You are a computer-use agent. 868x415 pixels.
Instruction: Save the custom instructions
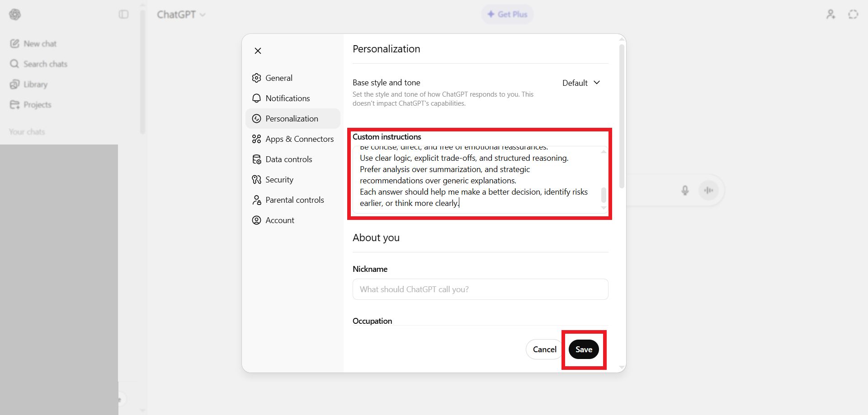tap(584, 349)
